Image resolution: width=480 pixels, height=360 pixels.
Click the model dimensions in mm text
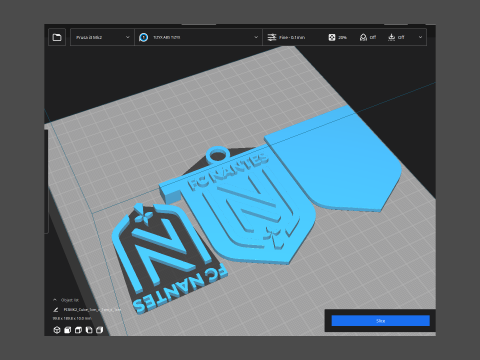click(x=72, y=319)
